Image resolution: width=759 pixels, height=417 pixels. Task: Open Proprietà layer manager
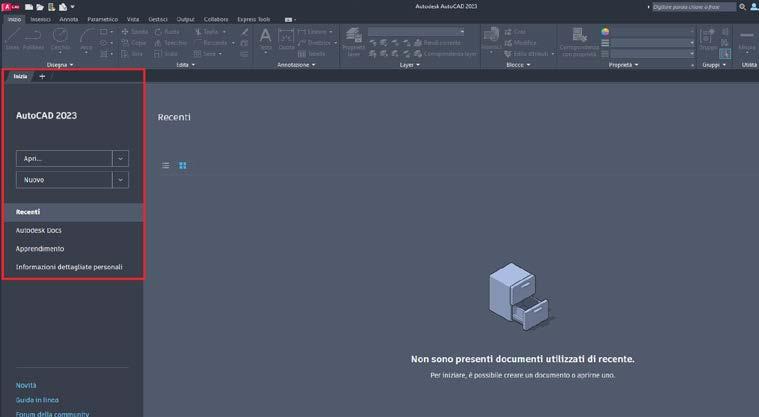point(354,41)
